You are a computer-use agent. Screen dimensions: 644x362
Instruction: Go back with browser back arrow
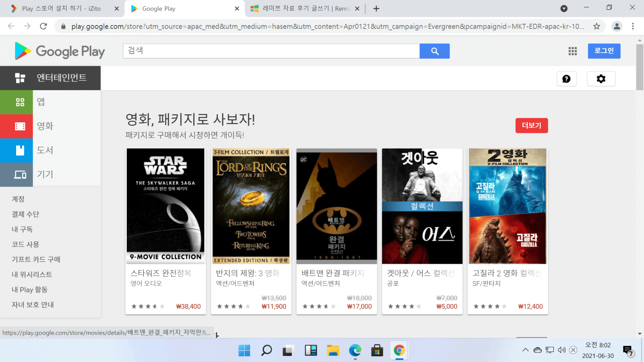(x=11, y=26)
